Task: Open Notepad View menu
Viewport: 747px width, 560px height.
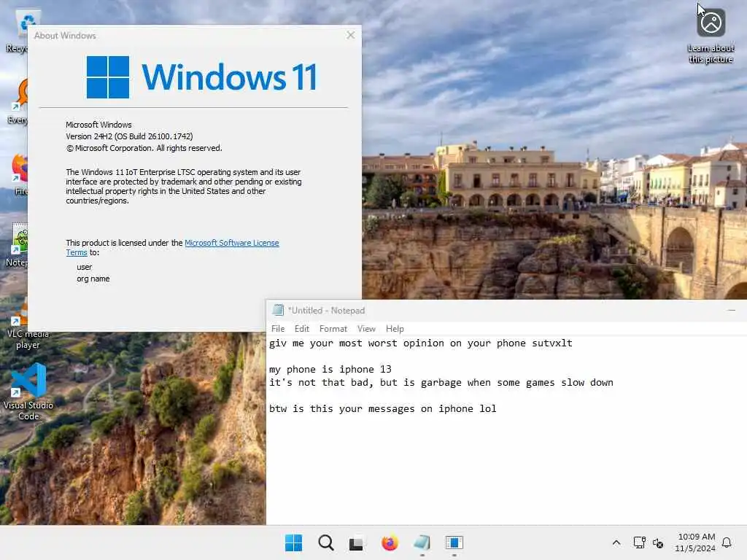Action: tap(366, 329)
